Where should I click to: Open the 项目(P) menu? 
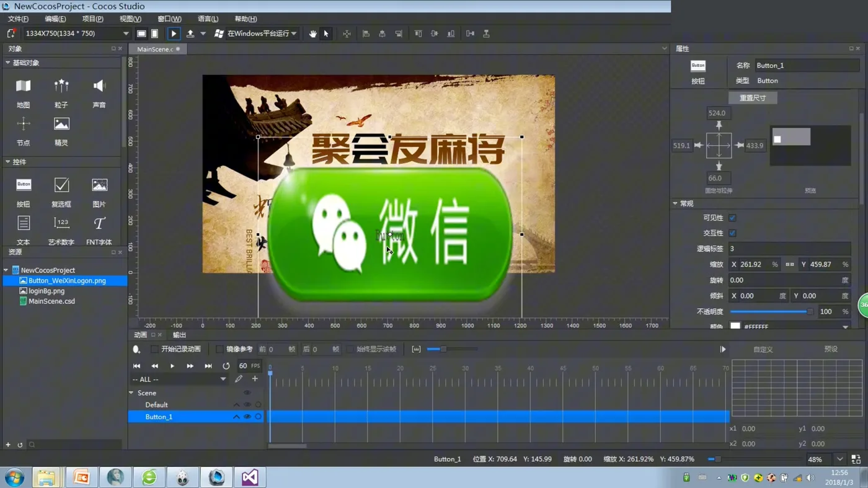(x=92, y=19)
